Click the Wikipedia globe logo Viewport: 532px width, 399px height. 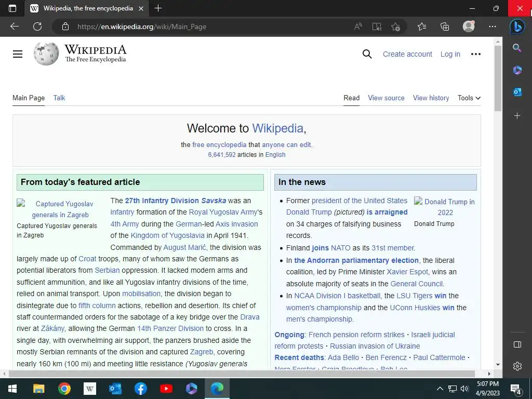tap(46, 54)
